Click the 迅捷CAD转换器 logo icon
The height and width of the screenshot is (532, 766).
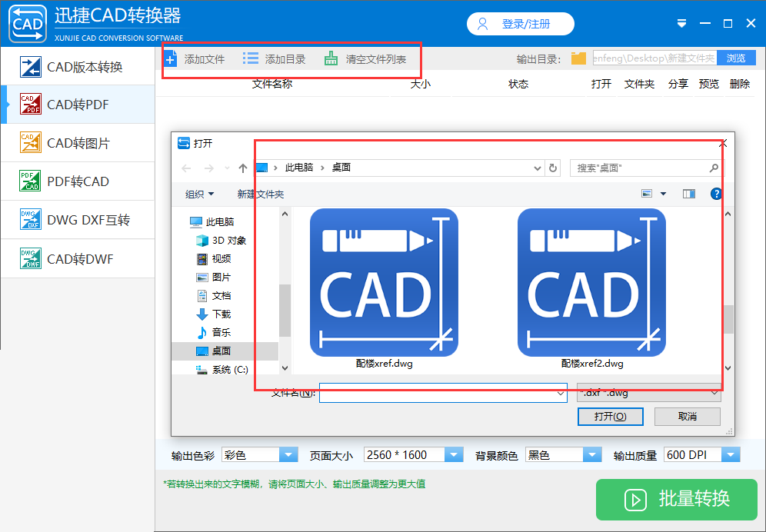28,24
